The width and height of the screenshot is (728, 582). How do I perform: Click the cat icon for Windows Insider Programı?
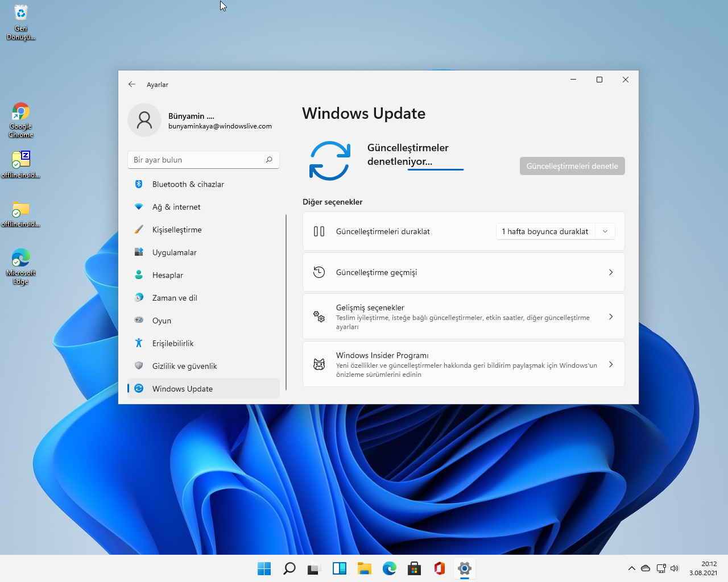click(x=319, y=364)
